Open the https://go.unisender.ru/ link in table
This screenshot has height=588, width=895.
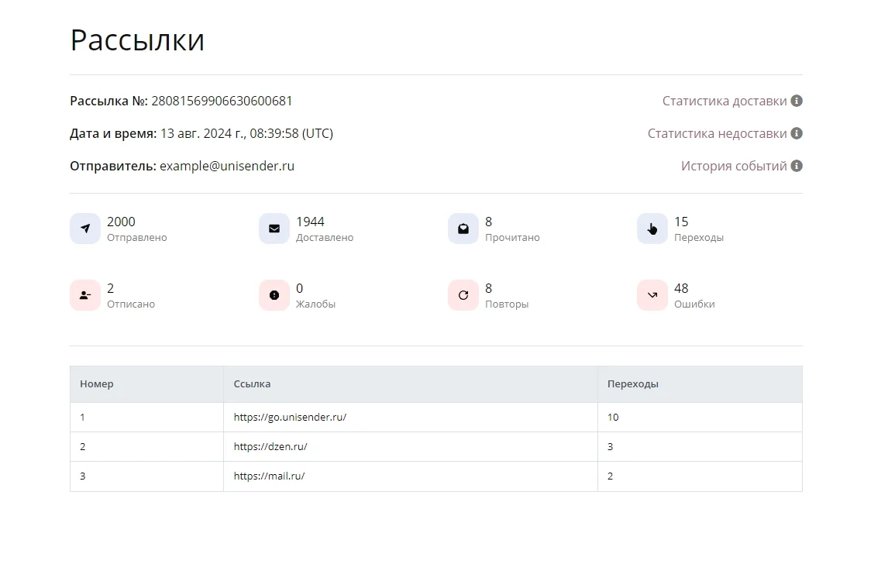pyautogui.click(x=290, y=417)
